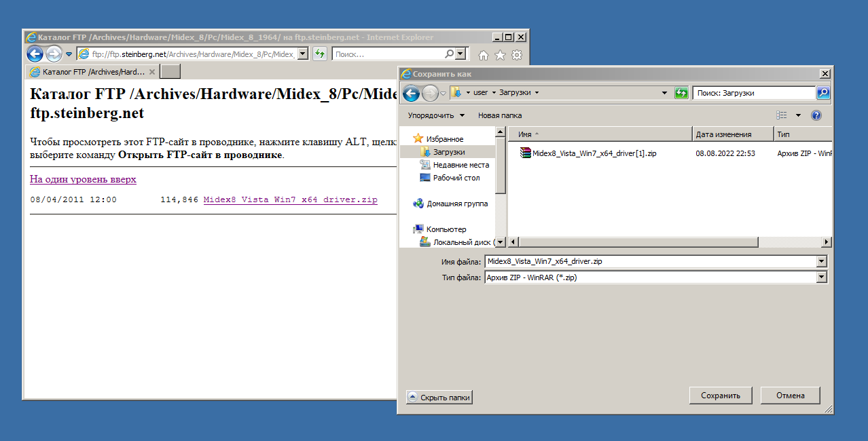Select Midex8_Vista_Win7_x64_driver[1].zip file
This screenshot has width=868, height=441.
(588, 153)
